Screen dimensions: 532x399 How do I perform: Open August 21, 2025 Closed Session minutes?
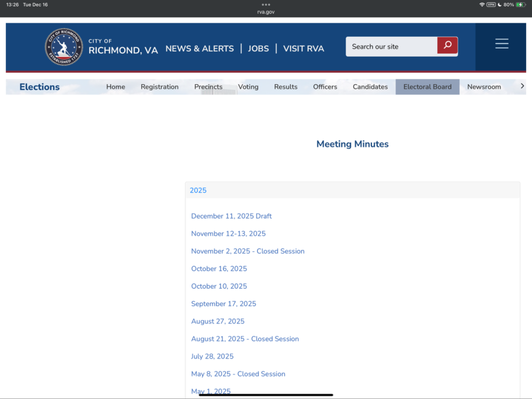coord(245,338)
